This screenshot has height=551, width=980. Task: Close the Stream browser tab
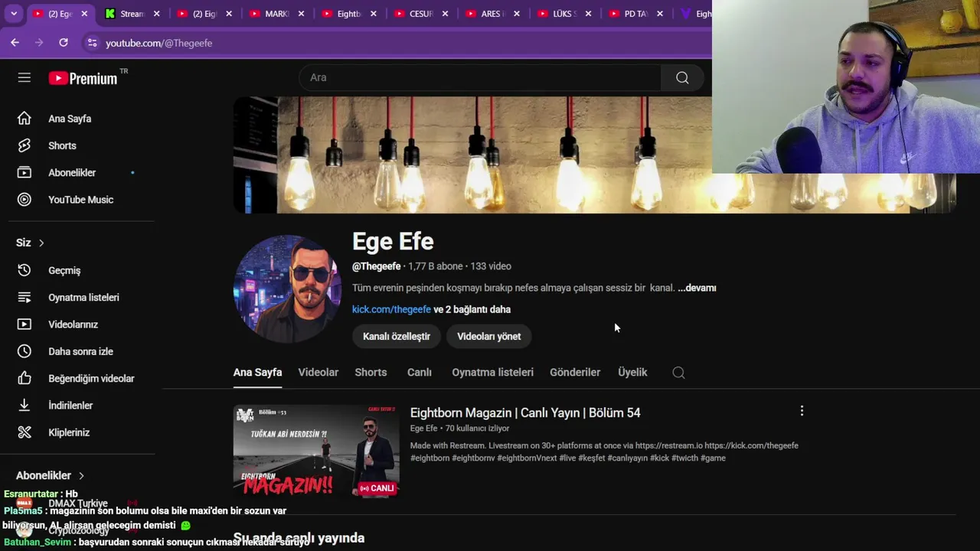point(156,14)
